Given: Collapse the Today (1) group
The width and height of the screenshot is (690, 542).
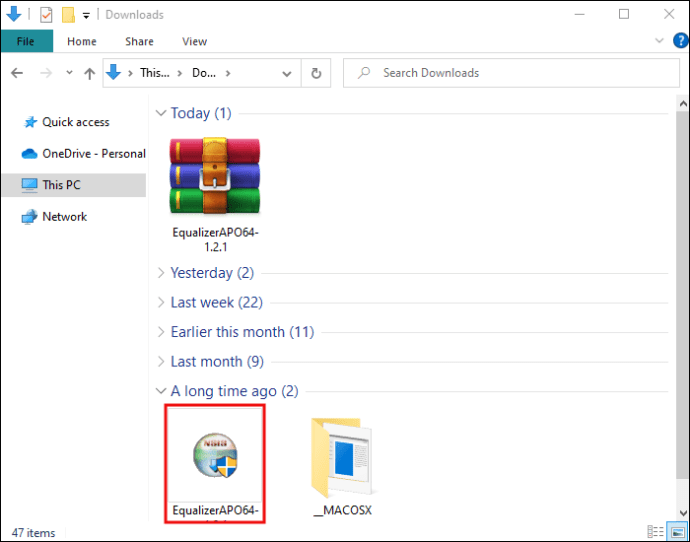Looking at the screenshot, I should (161, 113).
